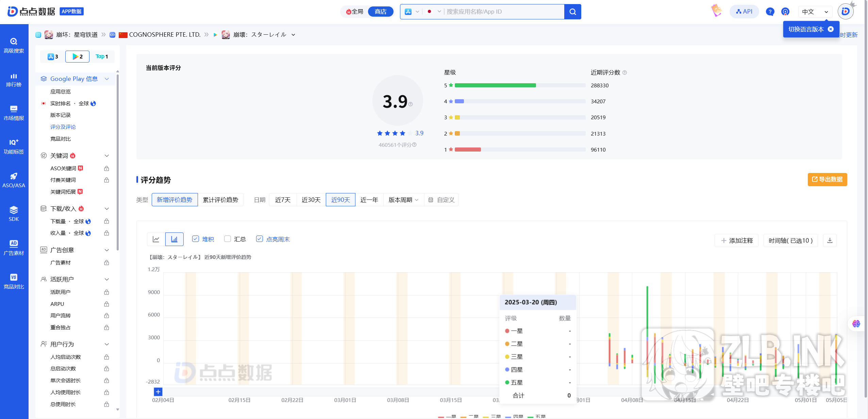Viewport: 868px width, 419px height.
Task: Open the IQ+ feature tags sidebar icon
Action: tap(14, 147)
